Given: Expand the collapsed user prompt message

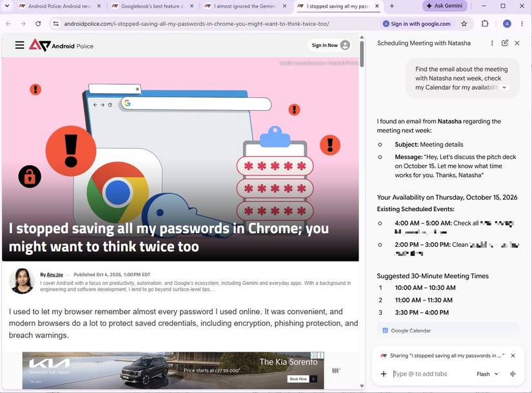Looking at the screenshot, I should [504, 88].
